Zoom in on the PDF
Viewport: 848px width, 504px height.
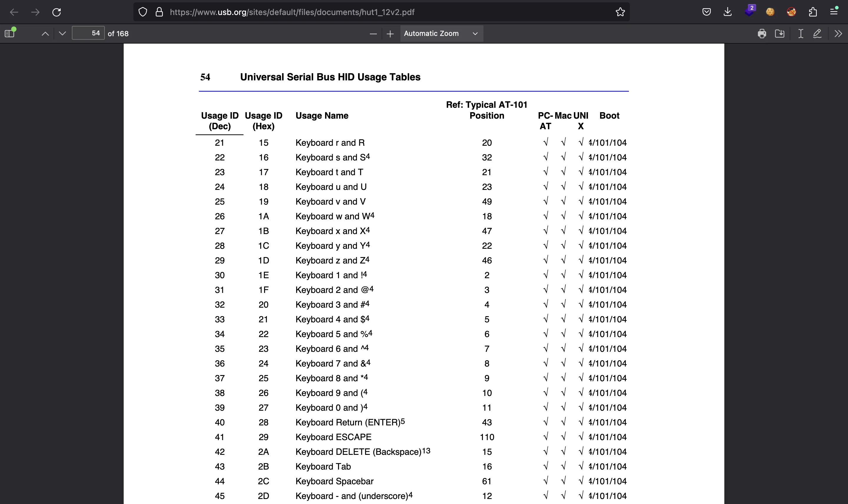390,34
